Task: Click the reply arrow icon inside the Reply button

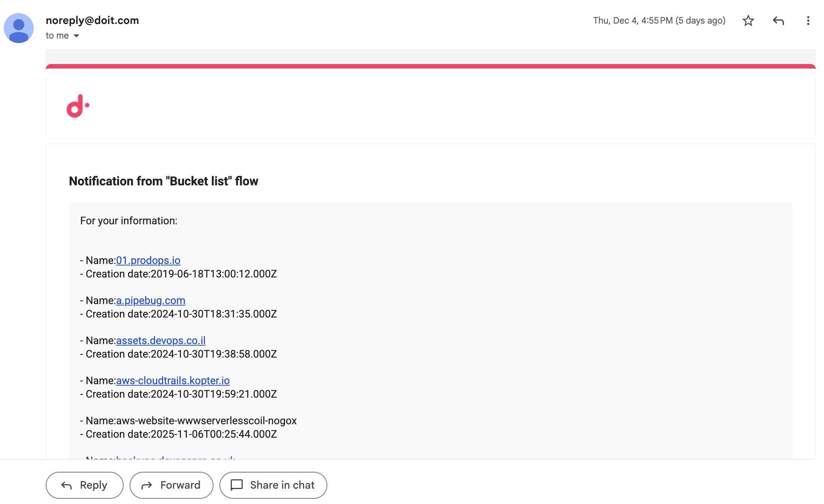Action: tap(66, 485)
